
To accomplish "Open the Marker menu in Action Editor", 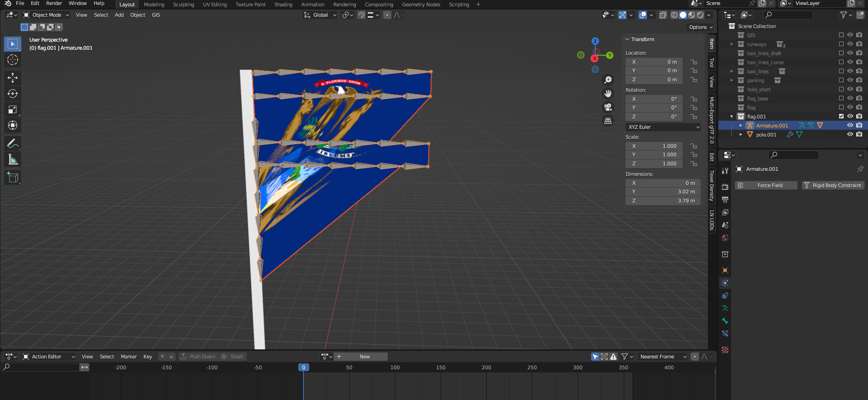I will pos(128,357).
